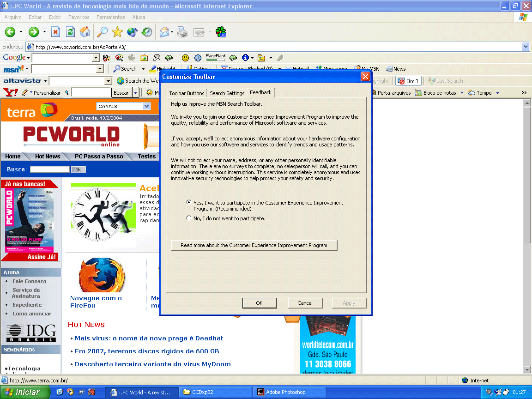Open the Arquivo menu
This screenshot has height=399, width=532.
click(13, 17)
